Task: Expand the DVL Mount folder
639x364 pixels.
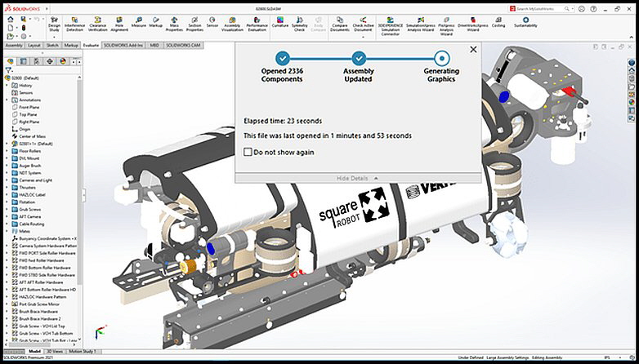Action: (7, 158)
